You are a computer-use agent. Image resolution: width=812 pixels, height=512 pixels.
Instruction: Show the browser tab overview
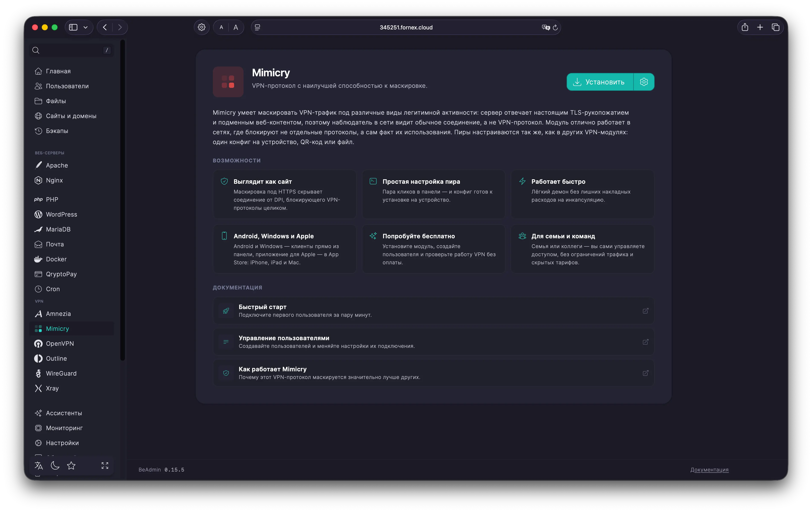(775, 27)
